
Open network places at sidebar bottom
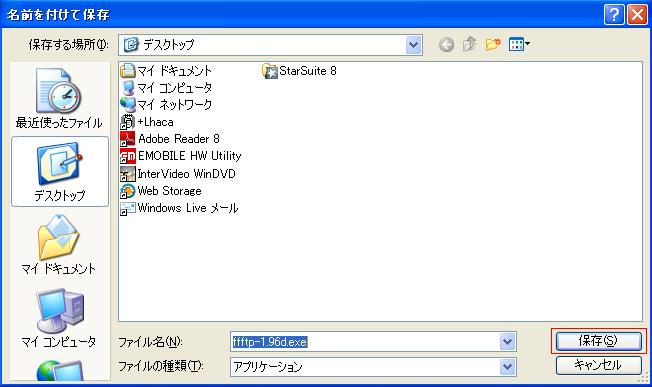pyautogui.click(x=59, y=371)
